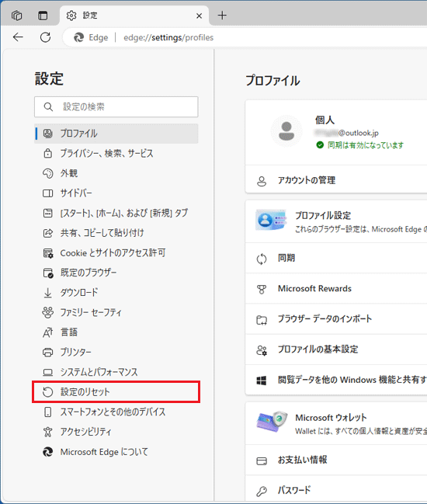Open 設定のリセット in sidebar
The width and height of the screenshot is (427, 504).
point(116,392)
